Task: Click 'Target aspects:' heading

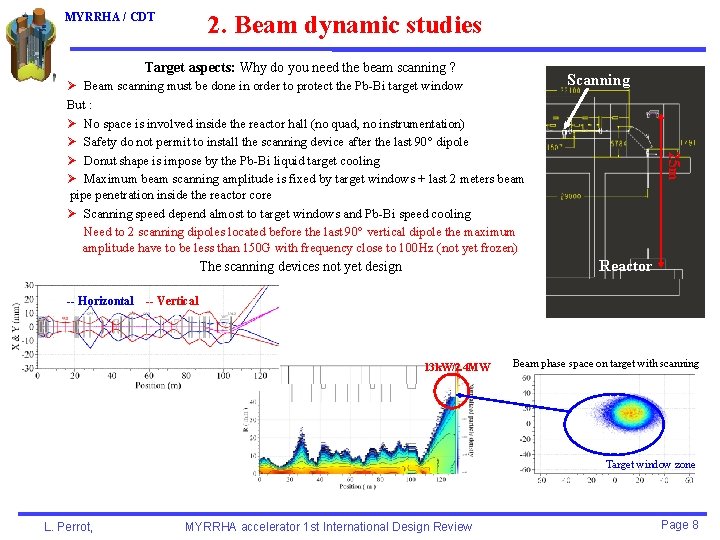Action: tap(190, 68)
